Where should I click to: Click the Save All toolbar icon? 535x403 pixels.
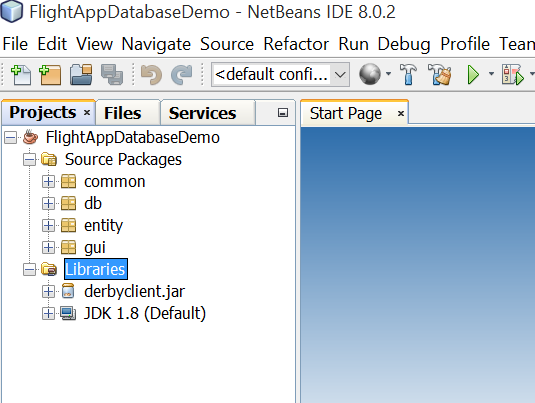coord(112,74)
